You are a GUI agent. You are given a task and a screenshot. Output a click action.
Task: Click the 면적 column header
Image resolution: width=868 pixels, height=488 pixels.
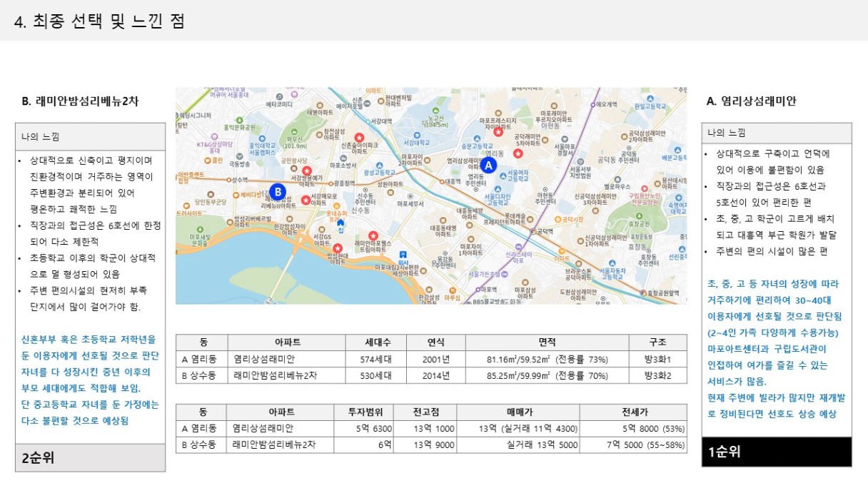[547, 342]
